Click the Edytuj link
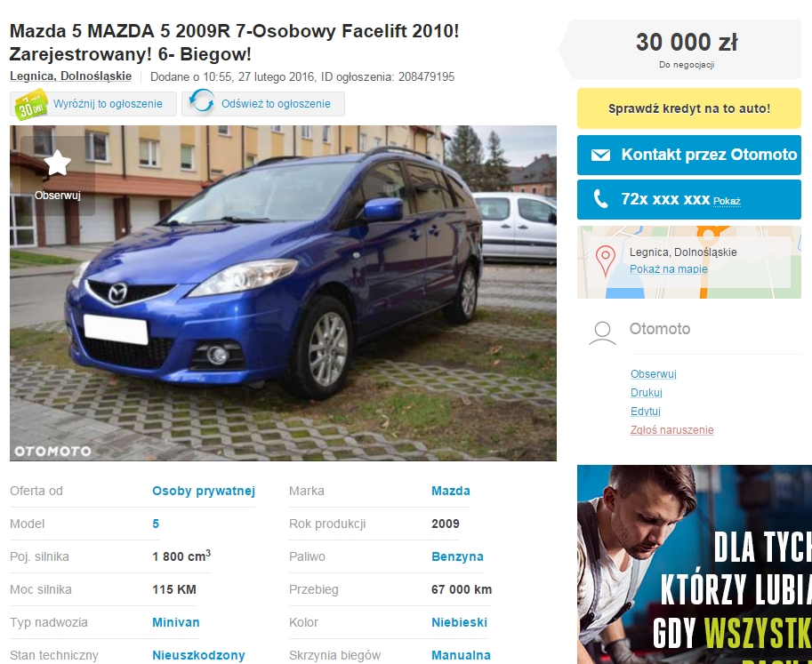The height and width of the screenshot is (664, 812). point(646,411)
